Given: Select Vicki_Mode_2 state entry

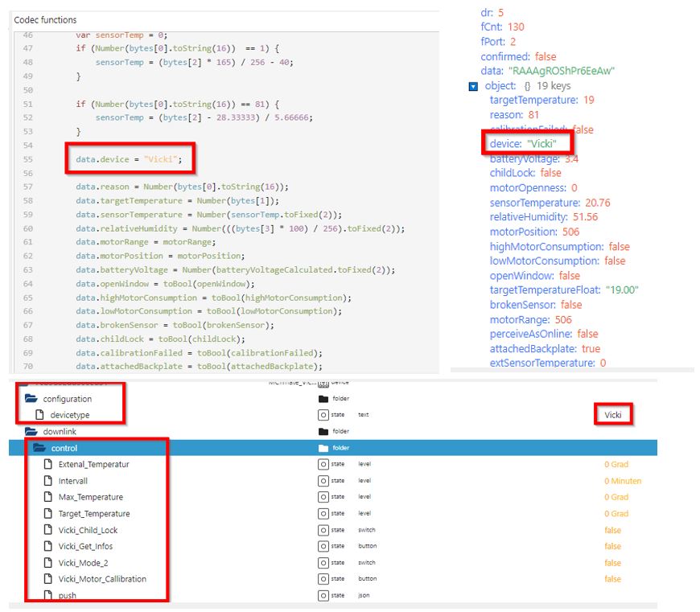Looking at the screenshot, I should coord(83,562).
